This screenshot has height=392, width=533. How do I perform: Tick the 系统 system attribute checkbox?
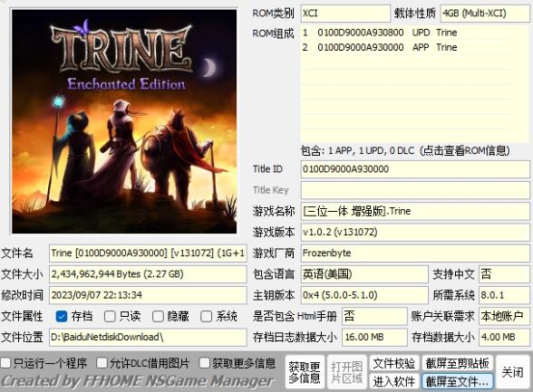[x=206, y=316]
